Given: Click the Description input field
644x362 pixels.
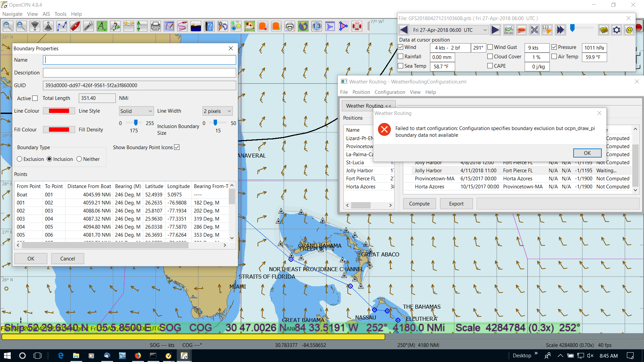Looking at the screenshot, I should coord(140,73).
